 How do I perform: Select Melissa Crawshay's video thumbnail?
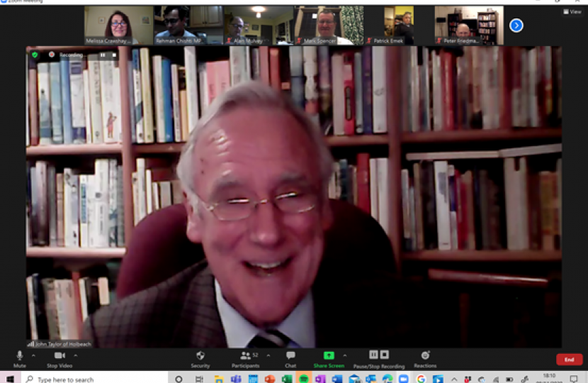(118, 26)
